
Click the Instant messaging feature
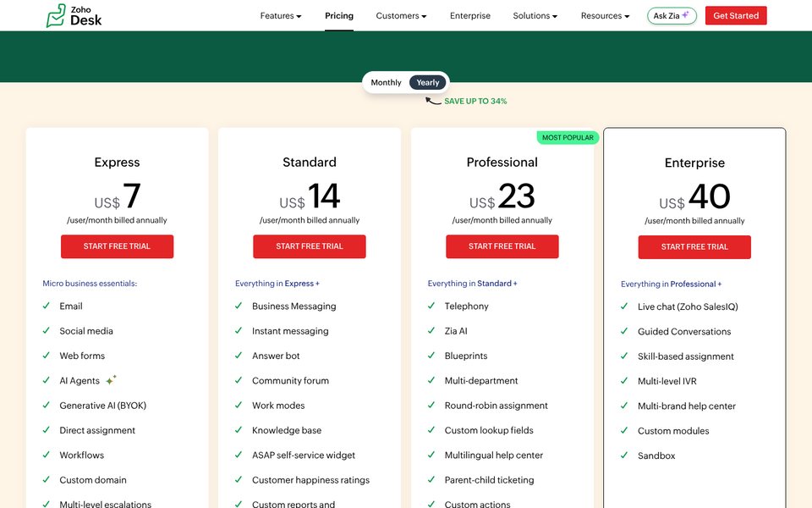coord(290,331)
